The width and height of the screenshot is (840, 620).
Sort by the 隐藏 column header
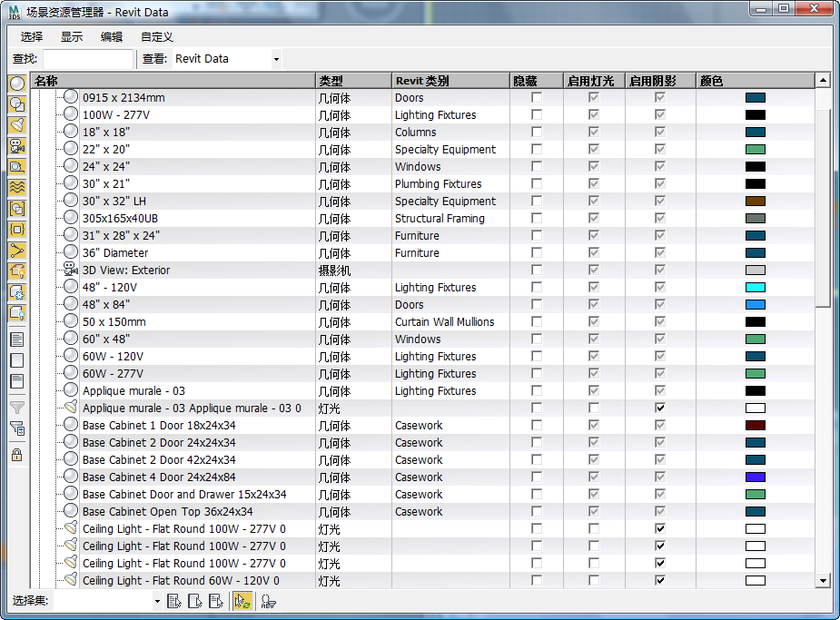[537, 81]
